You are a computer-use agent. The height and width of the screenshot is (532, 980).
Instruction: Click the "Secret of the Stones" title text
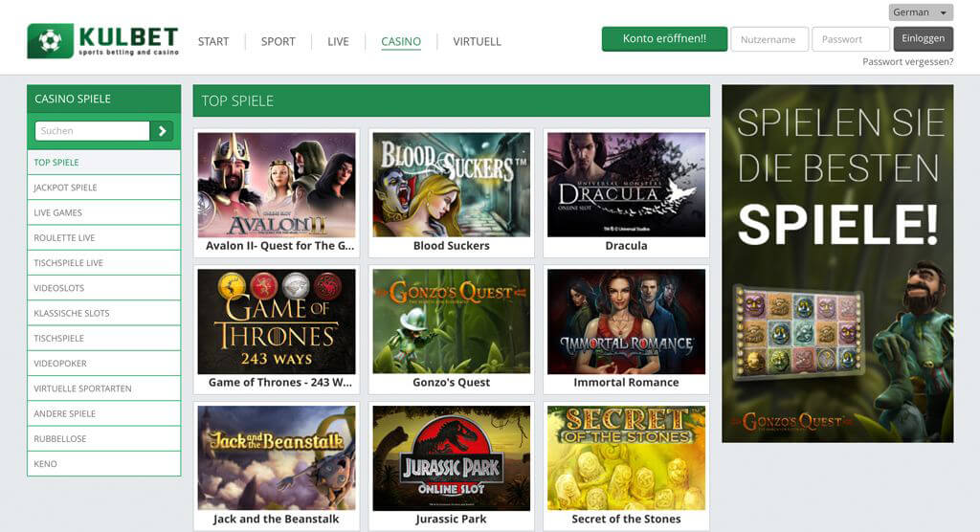click(x=626, y=519)
